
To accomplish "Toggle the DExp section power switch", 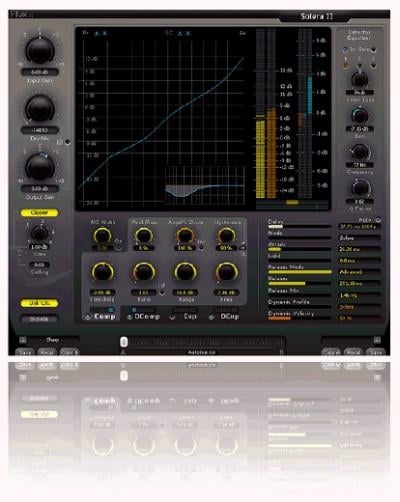I will pyautogui.click(x=211, y=317).
